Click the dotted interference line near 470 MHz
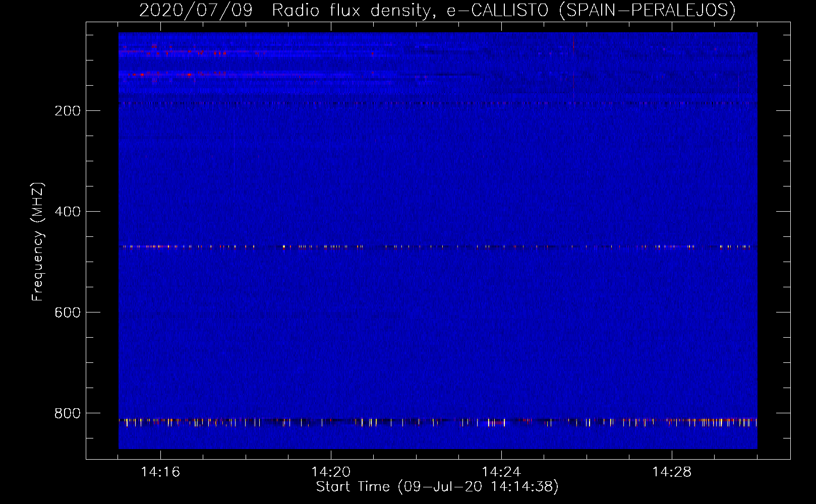 (437, 247)
